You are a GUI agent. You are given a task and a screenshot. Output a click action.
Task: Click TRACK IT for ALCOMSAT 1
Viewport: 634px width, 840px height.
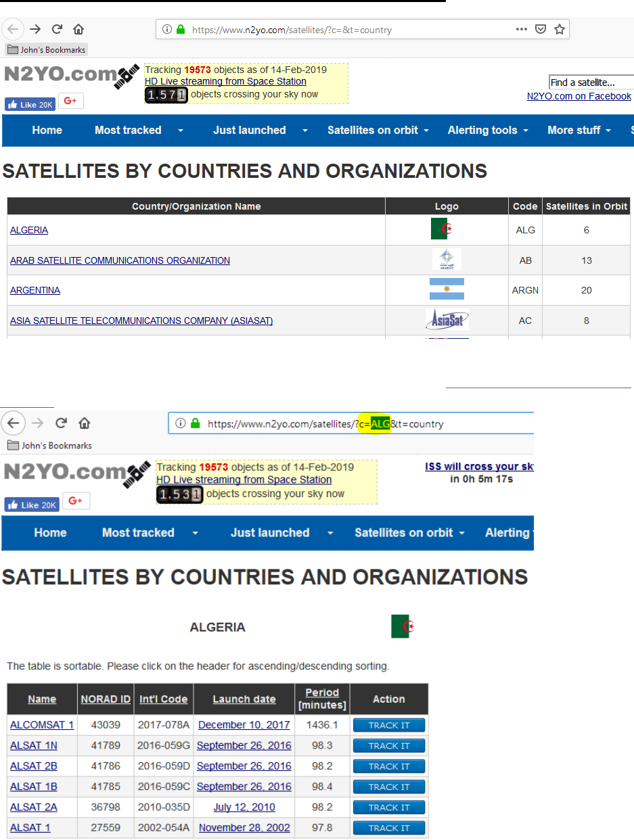pyautogui.click(x=389, y=726)
